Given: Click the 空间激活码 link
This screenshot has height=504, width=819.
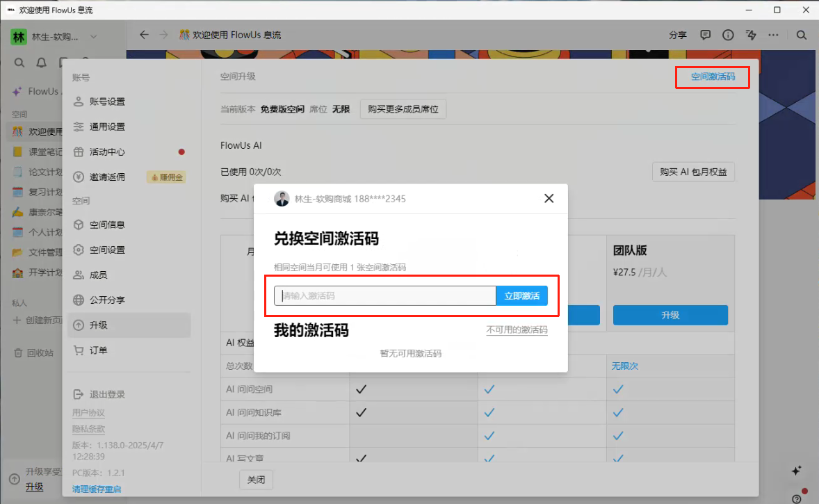Looking at the screenshot, I should tap(713, 76).
